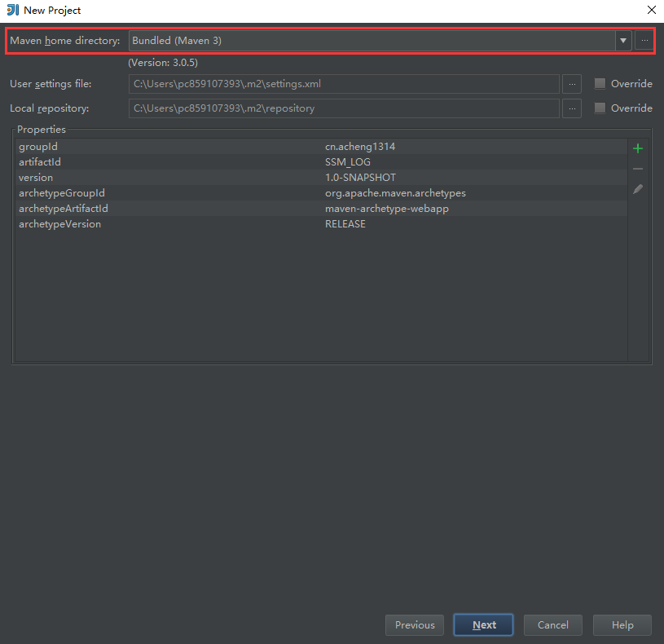Image resolution: width=664 pixels, height=644 pixels.
Task: Click browse button for Maven home directory
Action: pos(644,41)
